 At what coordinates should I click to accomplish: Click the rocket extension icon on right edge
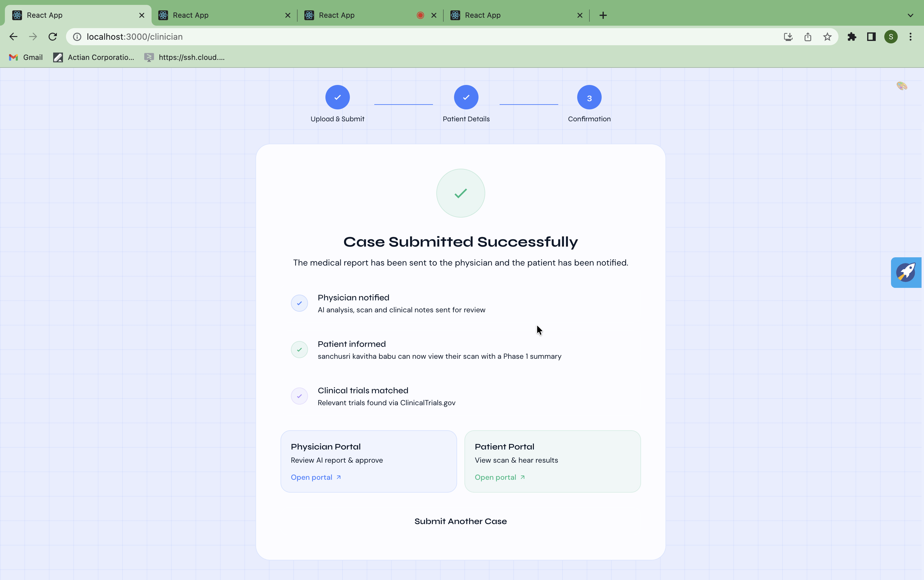click(906, 272)
